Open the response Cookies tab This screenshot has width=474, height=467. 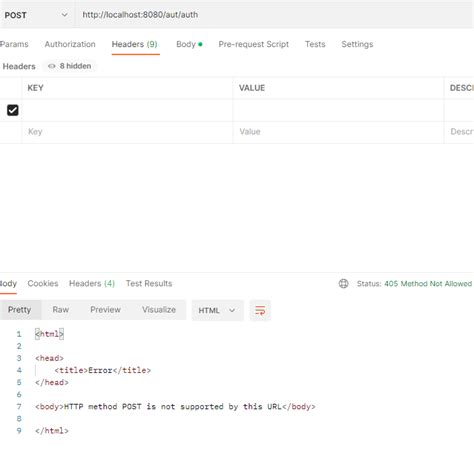[43, 284]
